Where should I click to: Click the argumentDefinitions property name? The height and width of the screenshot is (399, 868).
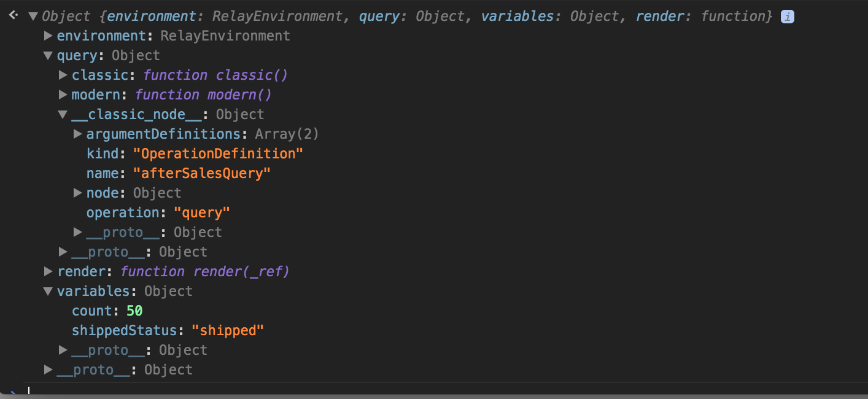(x=163, y=134)
